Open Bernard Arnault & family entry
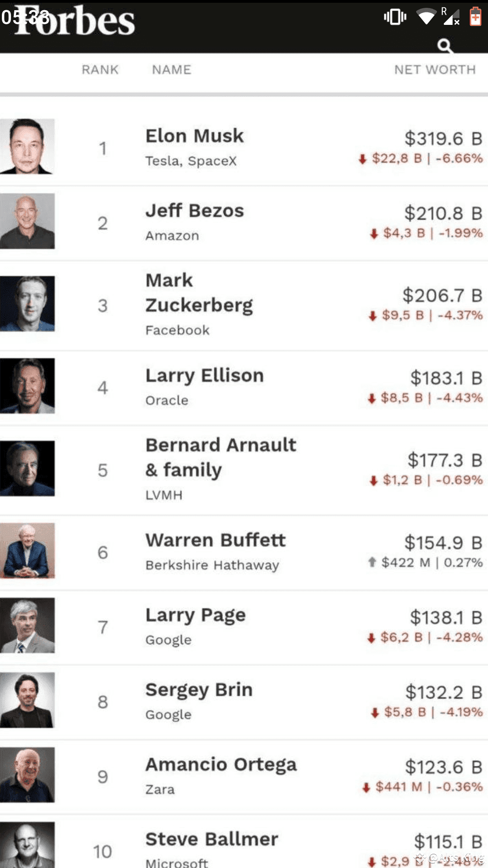This screenshot has width=488, height=868. 221,457
